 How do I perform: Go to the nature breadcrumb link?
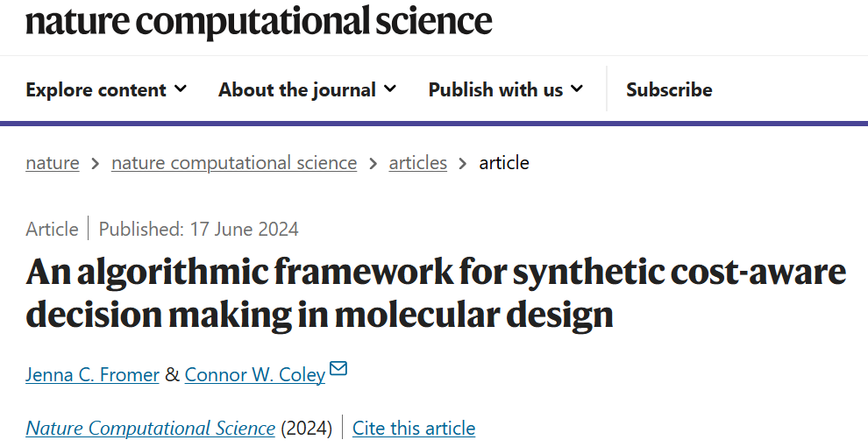pyautogui.click(x=53, y=163)
